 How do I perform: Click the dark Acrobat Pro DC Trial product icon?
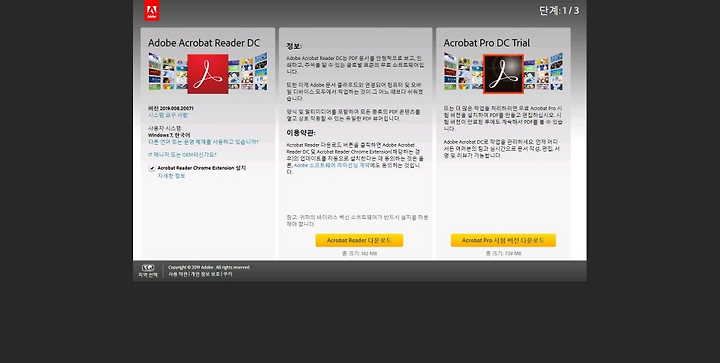[x=503, y=74]
